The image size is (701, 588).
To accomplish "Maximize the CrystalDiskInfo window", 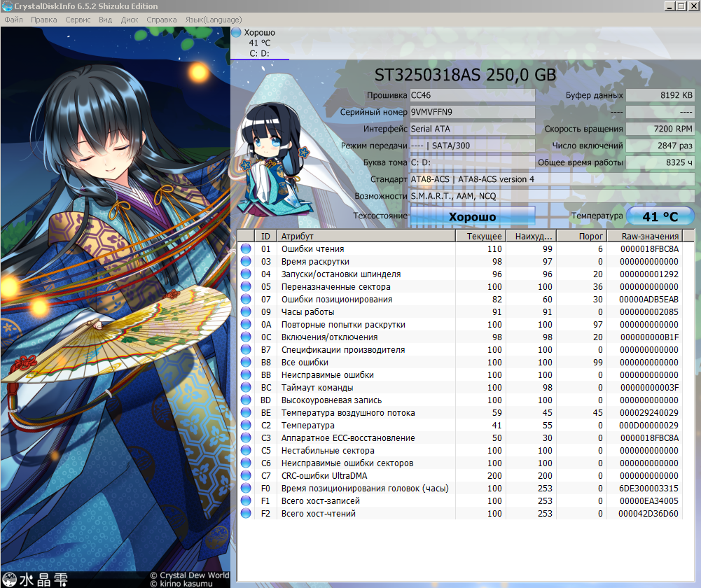I will pyautogui.click(x=681, y=6).
